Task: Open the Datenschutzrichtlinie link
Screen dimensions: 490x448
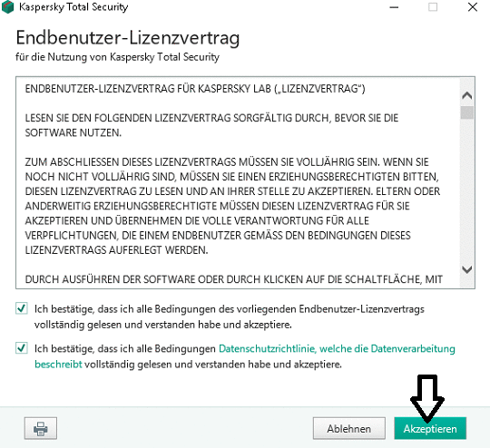Action: click(337, 348)
